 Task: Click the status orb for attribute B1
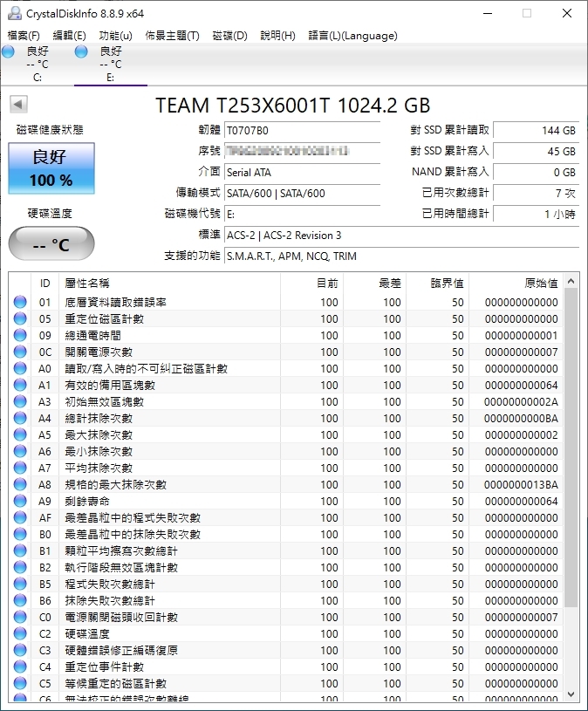(20, 550)
